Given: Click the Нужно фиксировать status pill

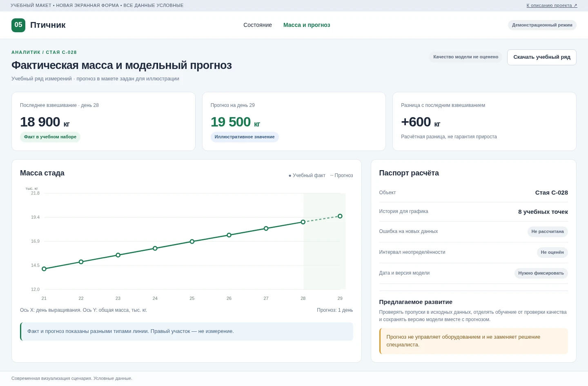Looking at the screenshot, I should coord(541,273).
